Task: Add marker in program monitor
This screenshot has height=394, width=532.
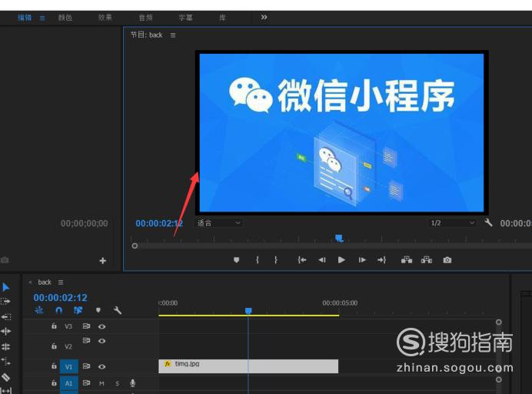Action: coord(237,260)
